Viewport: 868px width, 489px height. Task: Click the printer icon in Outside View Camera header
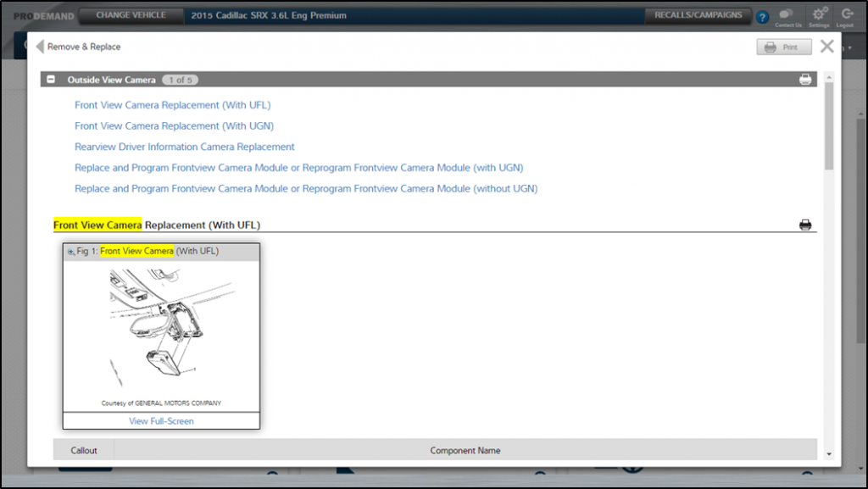coord(805,80)
